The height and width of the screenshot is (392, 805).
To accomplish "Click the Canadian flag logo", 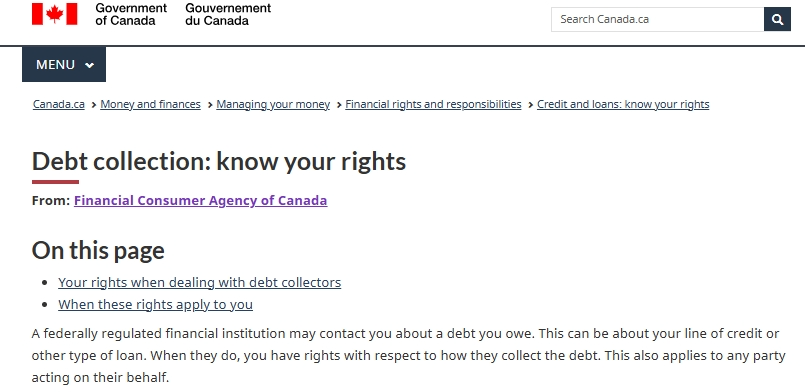I will point(54,14).
